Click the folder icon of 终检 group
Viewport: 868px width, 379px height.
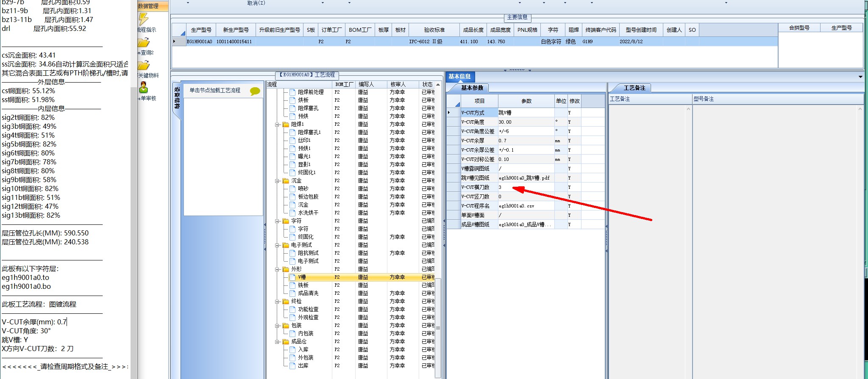[x=286, y=301]
